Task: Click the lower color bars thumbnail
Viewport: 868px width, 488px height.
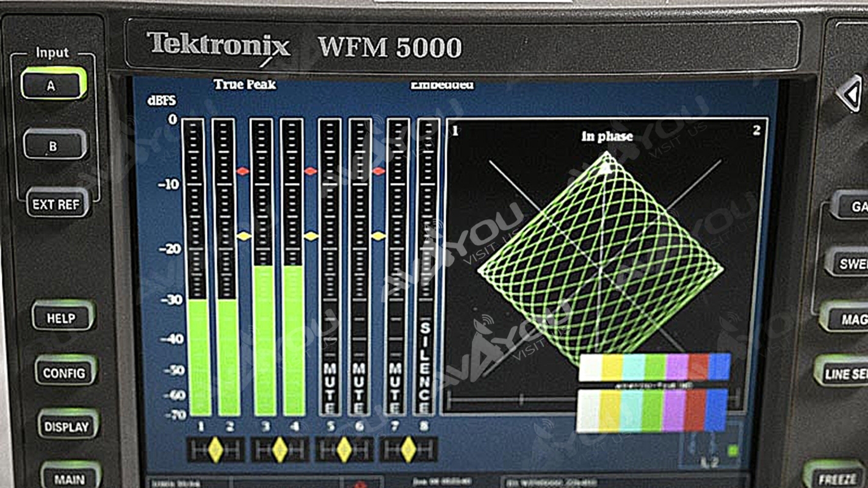Action: 653,411
